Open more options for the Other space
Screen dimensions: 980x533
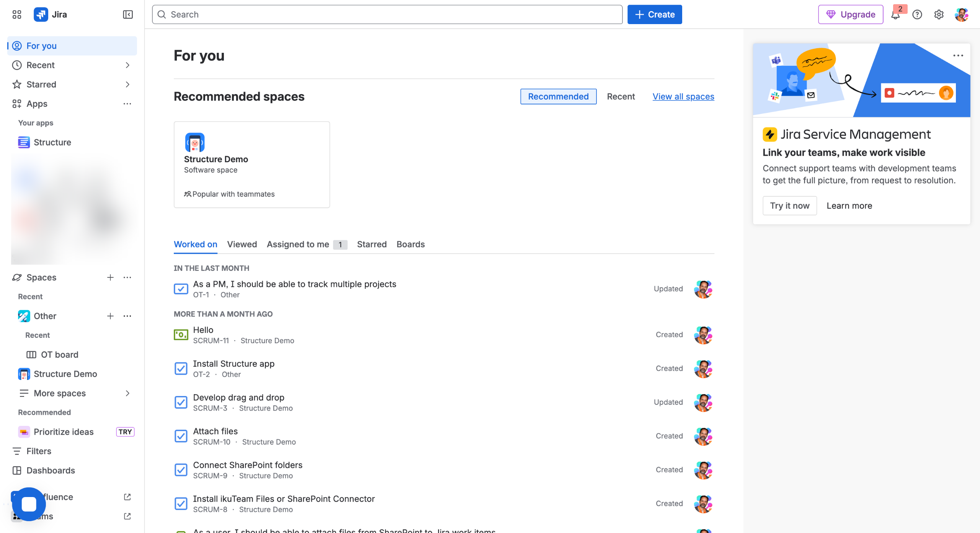[127, 316]
